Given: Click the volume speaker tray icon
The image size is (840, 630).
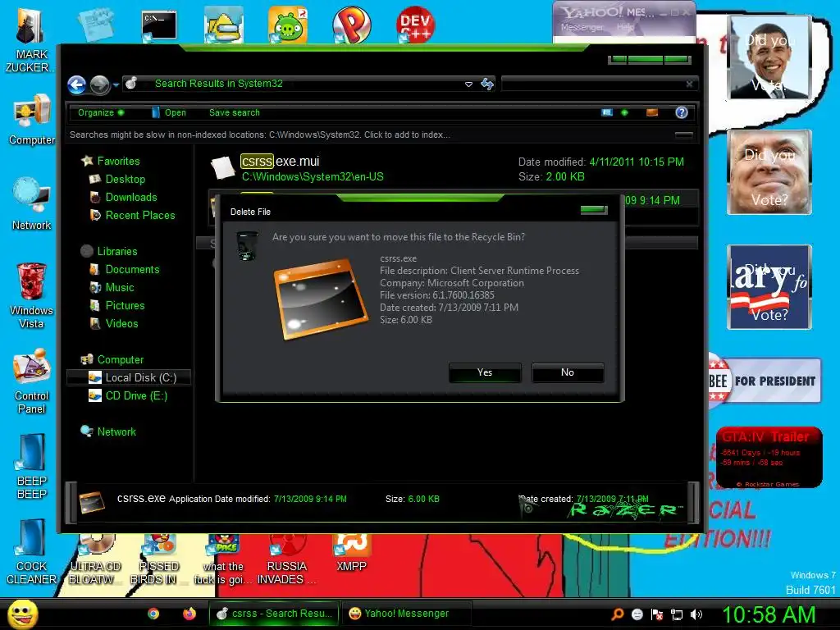Looking at the screenshot, I should click(697, 615).
